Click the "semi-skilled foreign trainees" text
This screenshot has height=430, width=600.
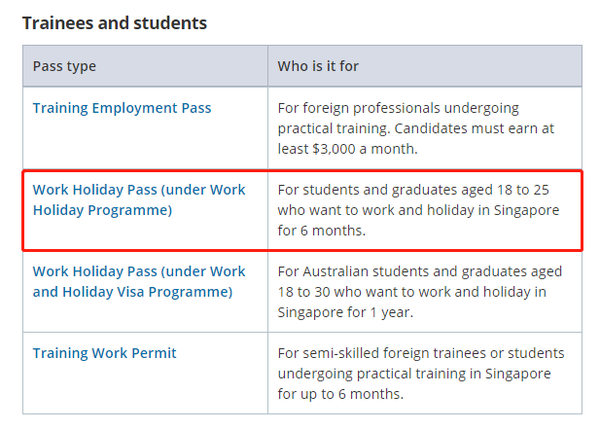pos(396,354)
